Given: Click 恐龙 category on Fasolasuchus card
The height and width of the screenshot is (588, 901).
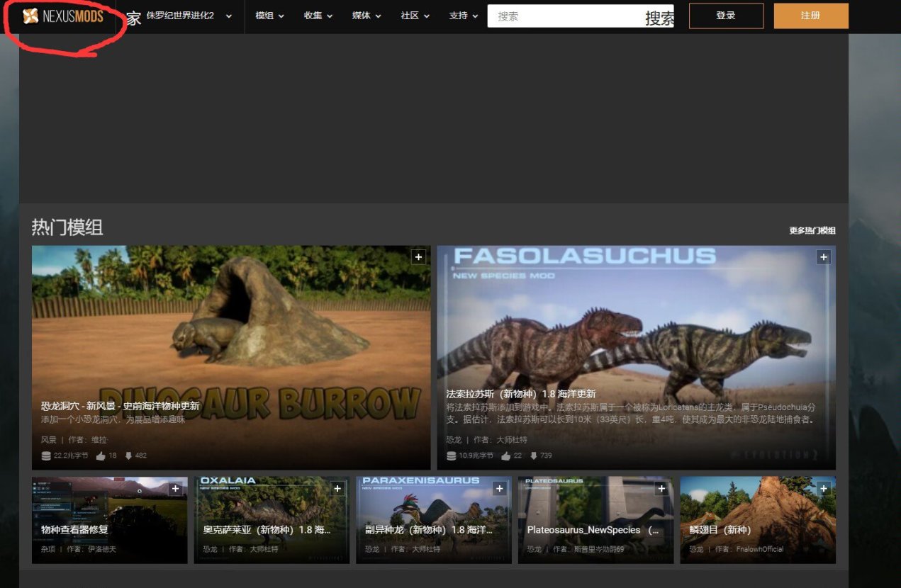Looking at the screenshot, I should (x=454, y=440).
